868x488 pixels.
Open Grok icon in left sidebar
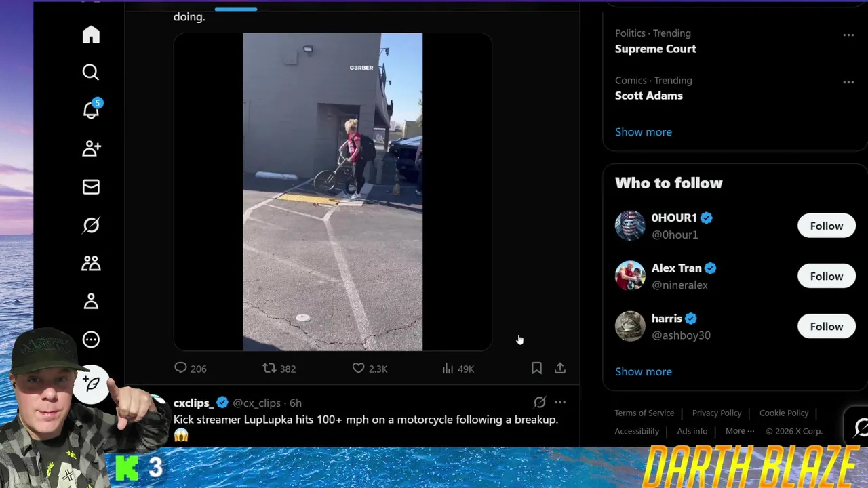click(x=91, y=225)
